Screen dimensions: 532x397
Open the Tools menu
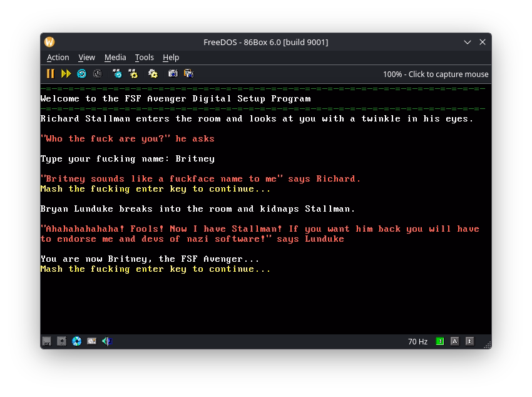tap(144, 58)
